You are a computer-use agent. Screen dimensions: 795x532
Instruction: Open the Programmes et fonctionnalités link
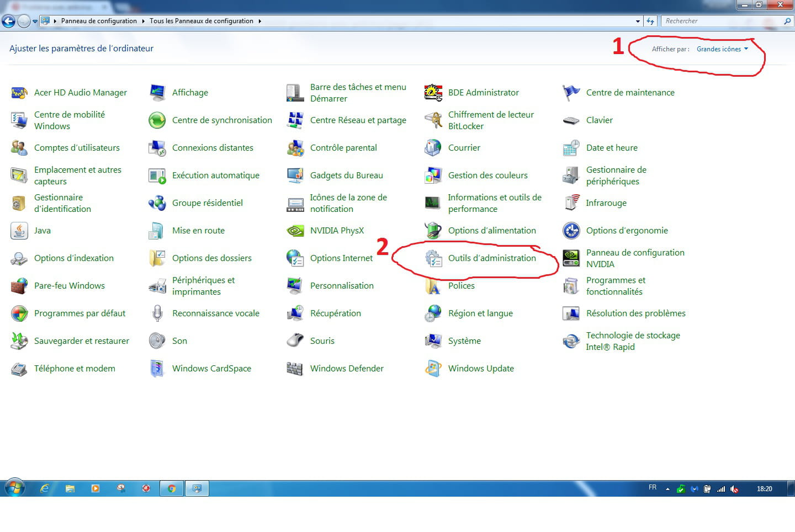[615, 286]
